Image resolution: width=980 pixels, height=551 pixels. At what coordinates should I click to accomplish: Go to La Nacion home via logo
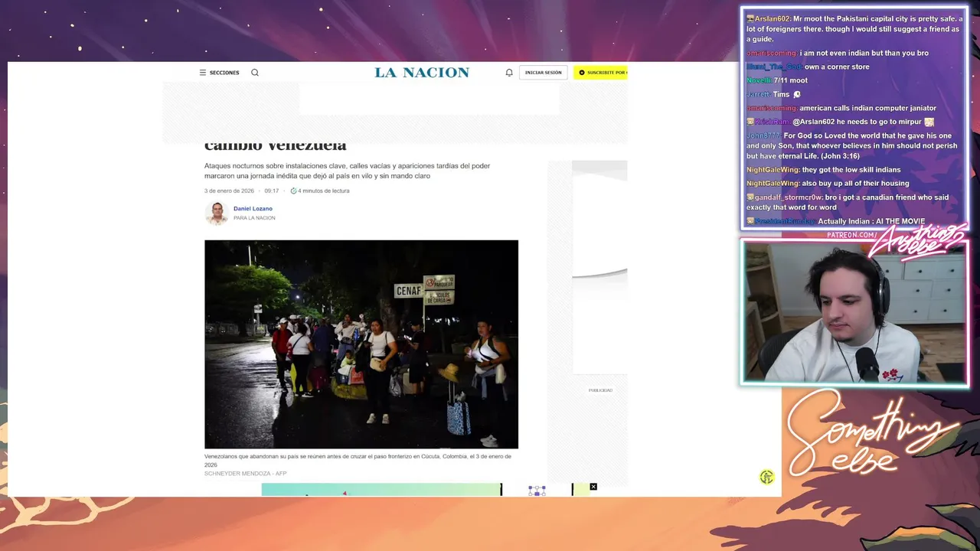coord(422,73)
